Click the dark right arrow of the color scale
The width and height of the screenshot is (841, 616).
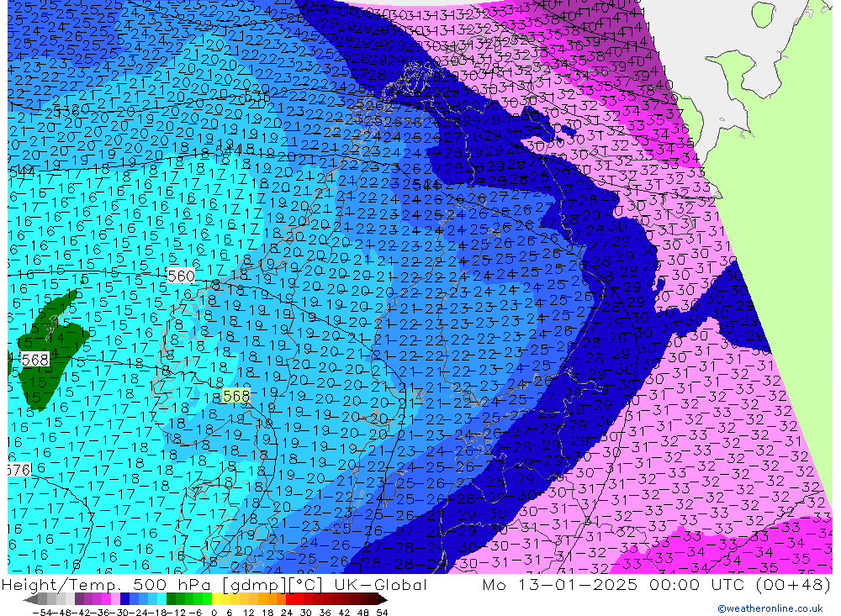[x=381, y=599]
